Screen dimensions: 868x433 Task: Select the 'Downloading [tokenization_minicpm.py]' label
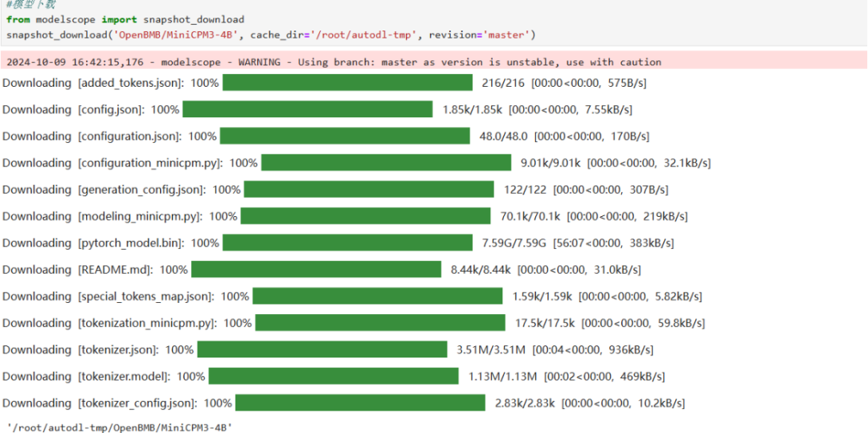tap(109, 323)
